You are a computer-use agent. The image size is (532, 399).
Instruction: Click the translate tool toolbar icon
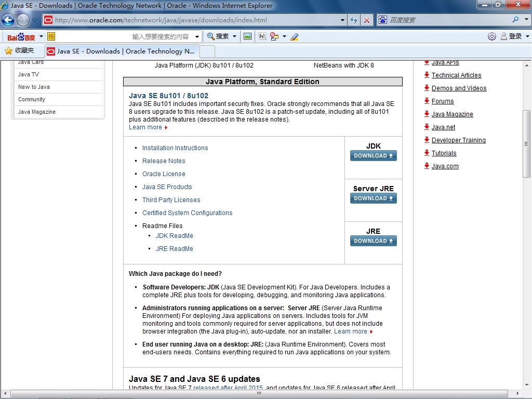pyautogui.click(x=274, y=36)
